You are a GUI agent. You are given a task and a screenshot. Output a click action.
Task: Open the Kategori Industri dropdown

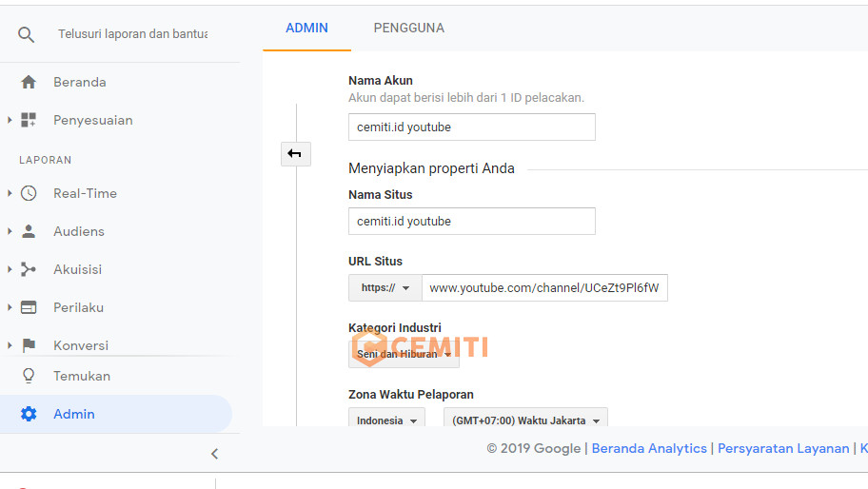click(x=404, y=354)
